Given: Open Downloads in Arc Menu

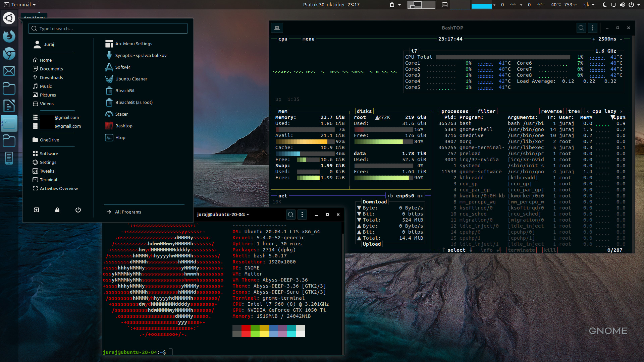Looking at the screenshot, I should [48, 78].
